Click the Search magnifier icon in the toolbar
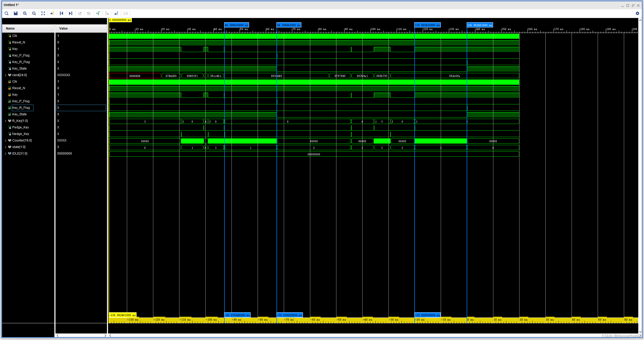The width and height of the screenshot is (644, 340). [x=7, y=13]
